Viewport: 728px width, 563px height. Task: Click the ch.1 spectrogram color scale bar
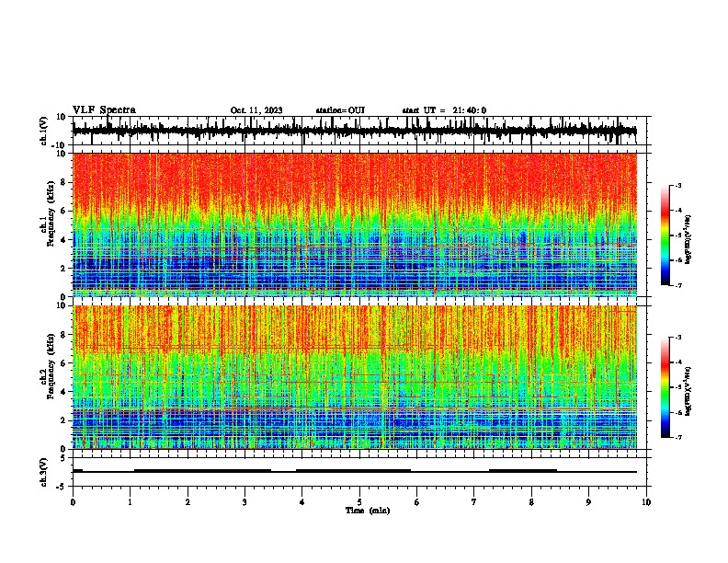[x=665, y=236]
